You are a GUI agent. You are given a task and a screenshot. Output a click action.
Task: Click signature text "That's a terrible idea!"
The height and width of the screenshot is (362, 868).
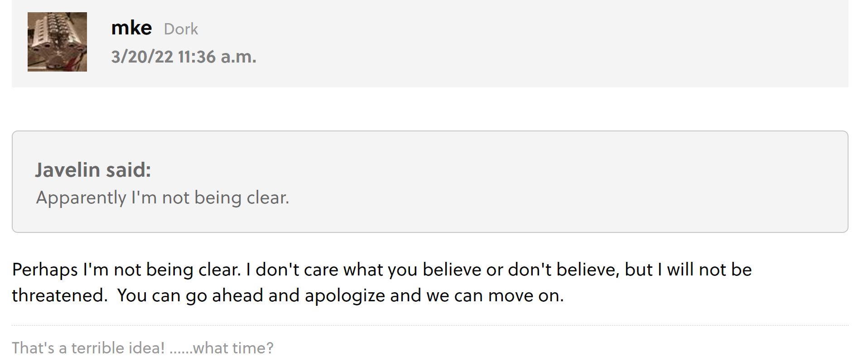88,348
